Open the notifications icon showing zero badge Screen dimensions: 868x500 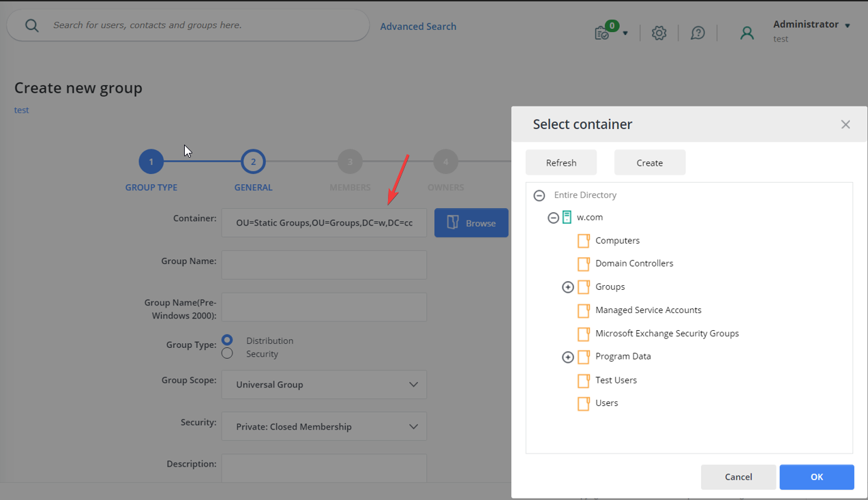(603, 32)
